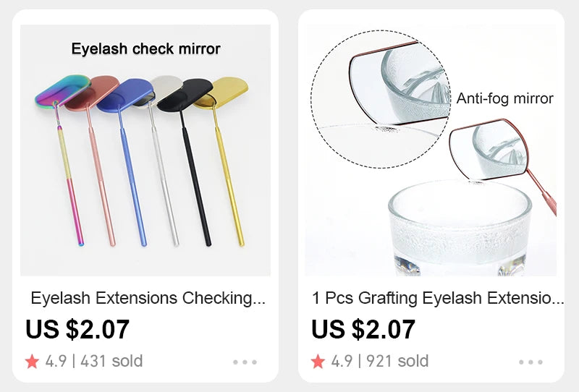Image resolution: width=579 pixels, height=392 pixels.
Task: Open the 1 Pcs Grafting Eyelash Extension title
Action: [x=437, y=298]
